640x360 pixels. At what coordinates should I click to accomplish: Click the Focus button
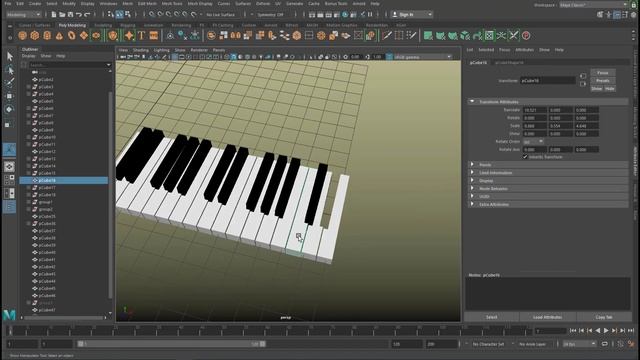602,73
